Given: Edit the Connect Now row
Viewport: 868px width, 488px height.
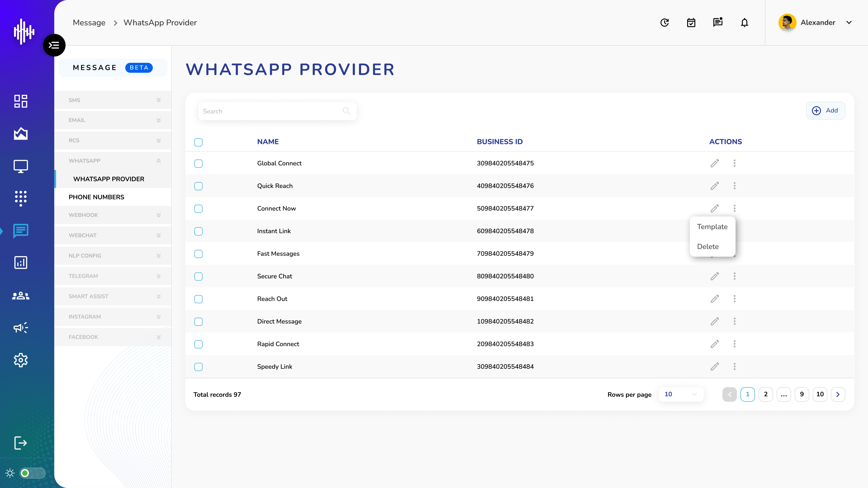Looking at the screenshot, I should 715,208.
